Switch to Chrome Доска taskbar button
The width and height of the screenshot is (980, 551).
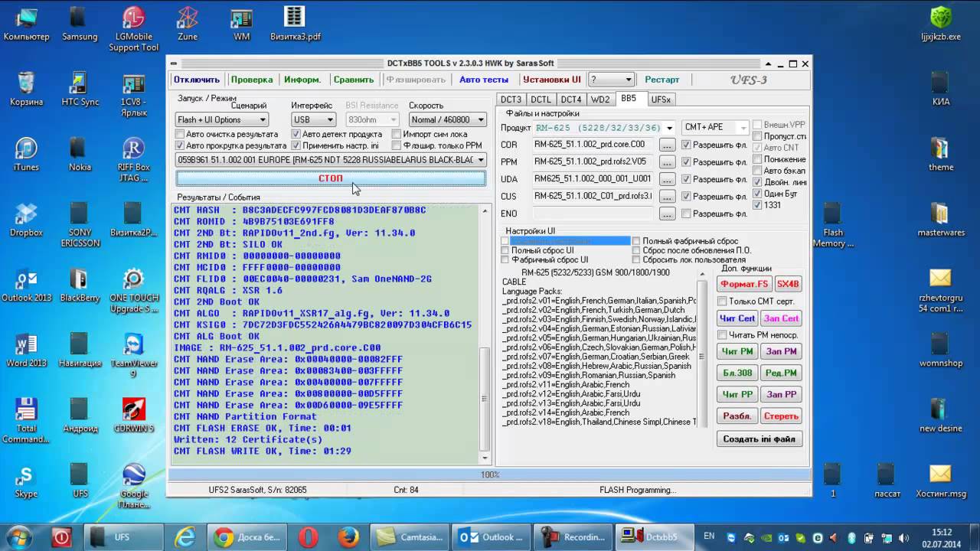pyautogui.click(x=247, y=537)
